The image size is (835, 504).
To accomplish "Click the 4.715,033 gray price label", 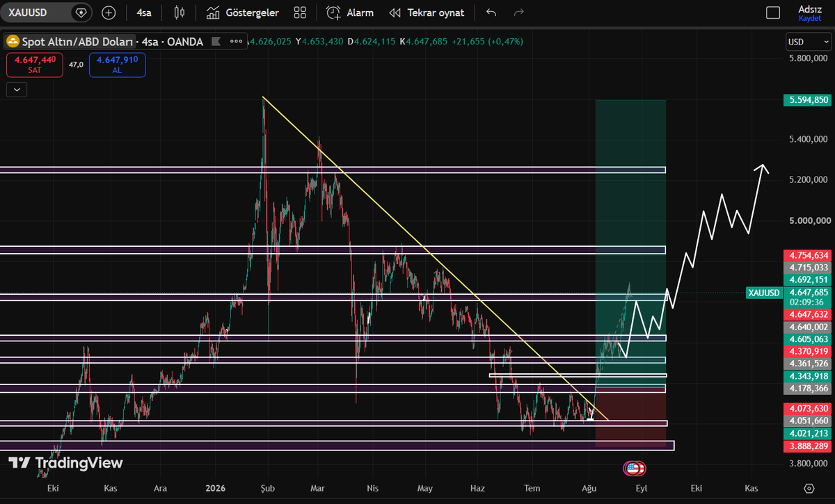I will point(808,268).
